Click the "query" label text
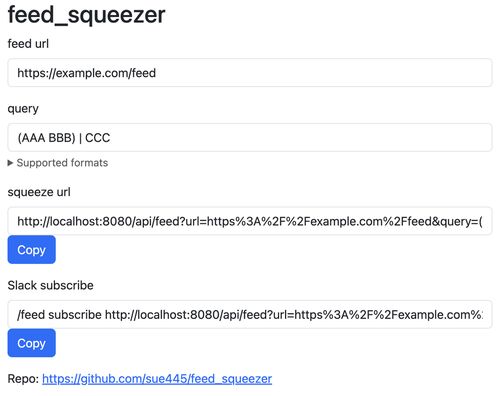Screen dimensions: 500x396 tap(23, 109)
